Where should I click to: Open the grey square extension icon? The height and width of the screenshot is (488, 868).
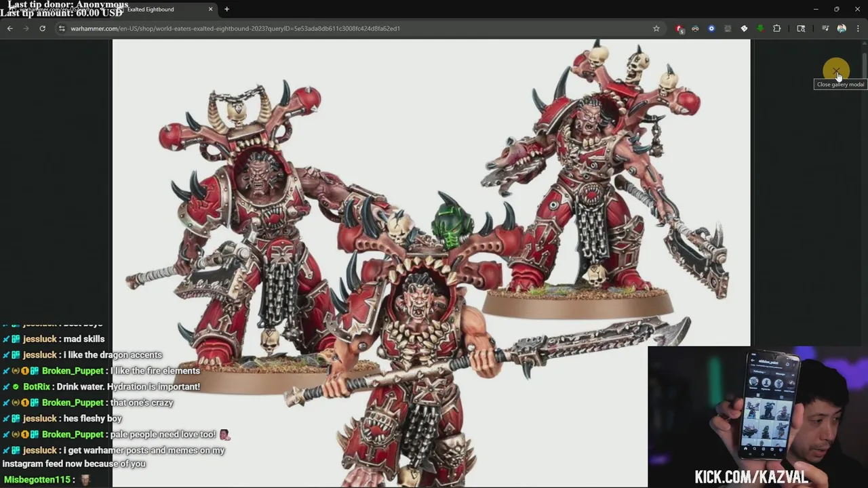pyautogui.click(x=728, y=28)
